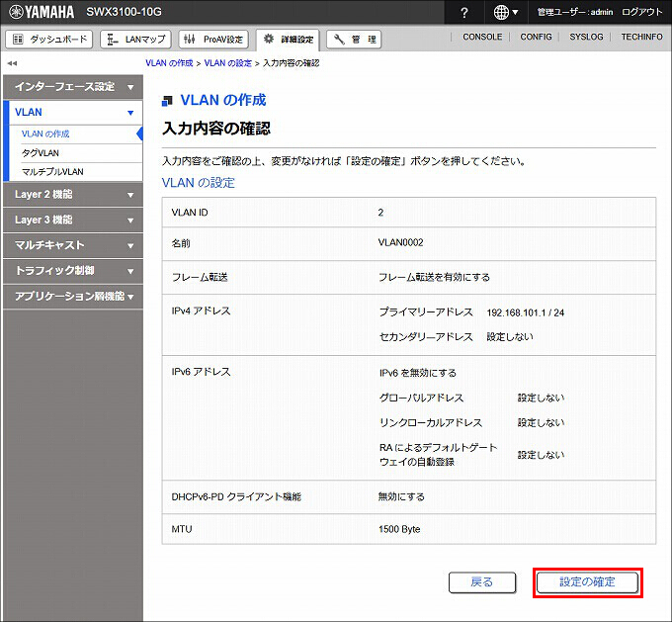Click the primary address 192.168.101.1 / 24

pos(526,312)
